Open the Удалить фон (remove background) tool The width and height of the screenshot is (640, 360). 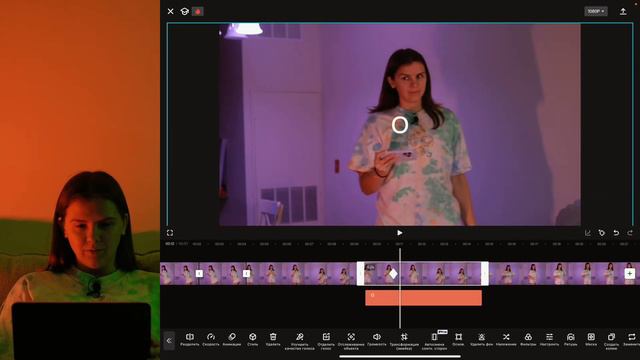pyautogui.click(x=482, y=340)
